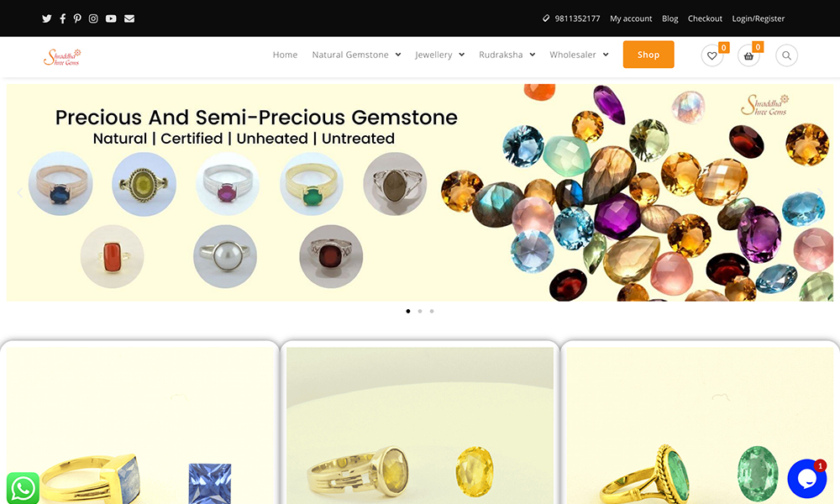Open the Facebook page icon
This screenshot has width=840, height=504.
tap(63, 18)
